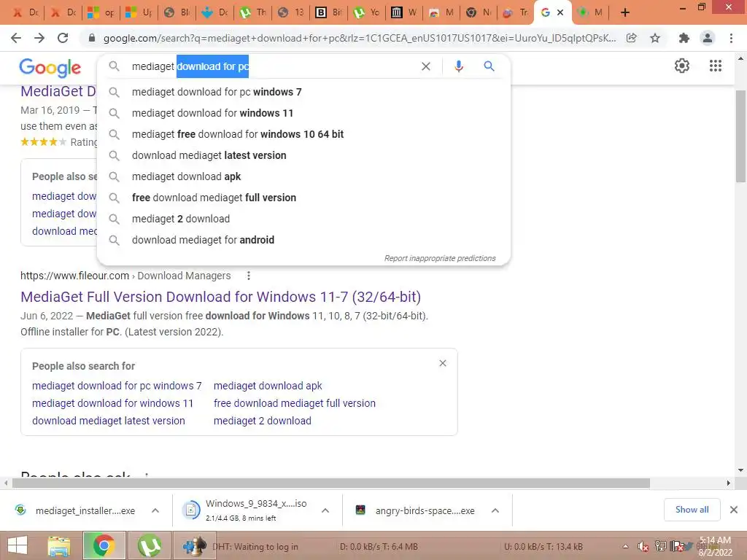The height and width of the screenshot is (560, 747).
Task: Bookmark this page with the star icon
Action: click(655, 38)
